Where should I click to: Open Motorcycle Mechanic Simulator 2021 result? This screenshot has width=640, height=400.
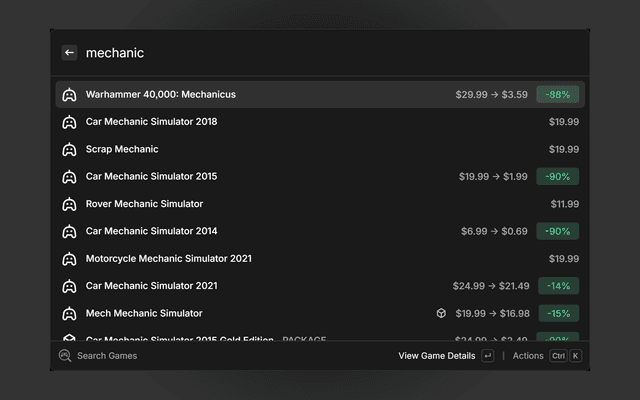(x=320, y=258)
